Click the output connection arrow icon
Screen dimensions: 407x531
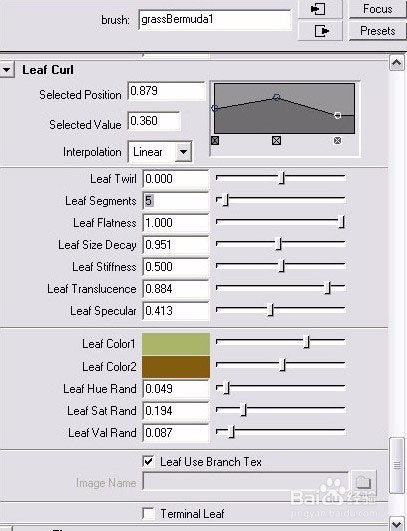320,31
